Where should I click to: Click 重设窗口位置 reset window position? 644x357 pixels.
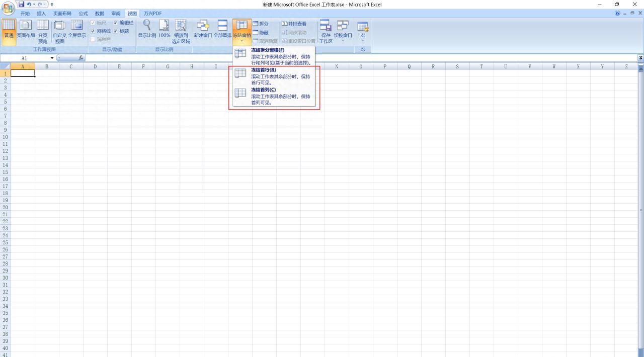point(298,41)
